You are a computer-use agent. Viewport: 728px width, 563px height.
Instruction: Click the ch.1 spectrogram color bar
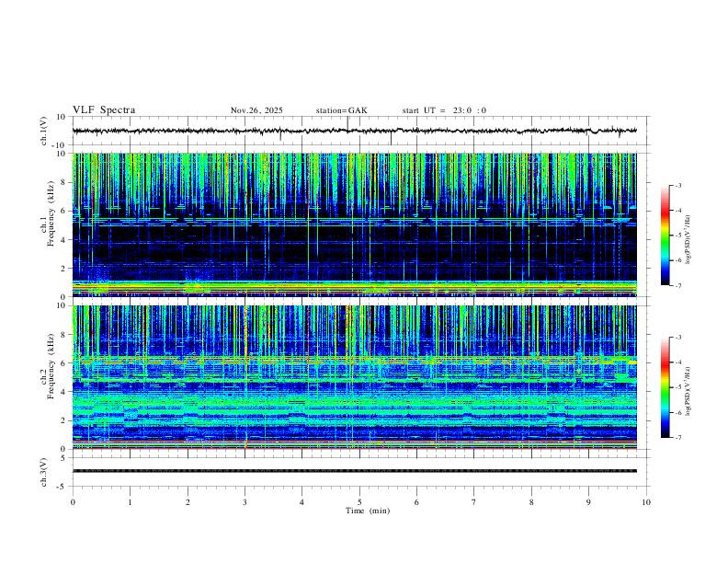(x=665, y=236)
